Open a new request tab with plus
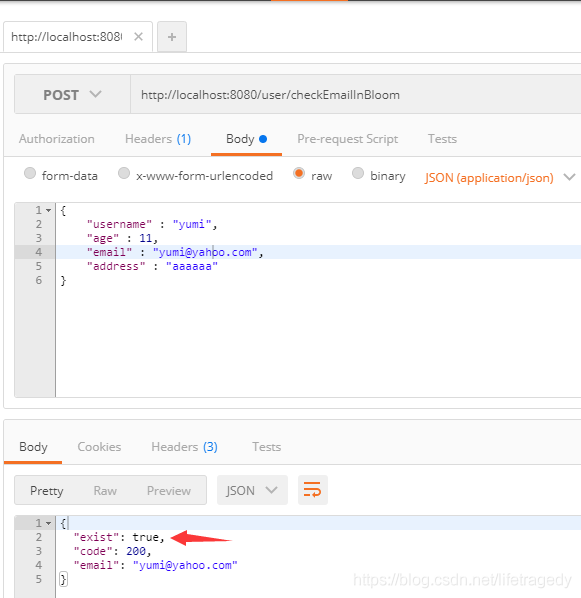Viewport: 581px width, 598px height. [172, 37]
